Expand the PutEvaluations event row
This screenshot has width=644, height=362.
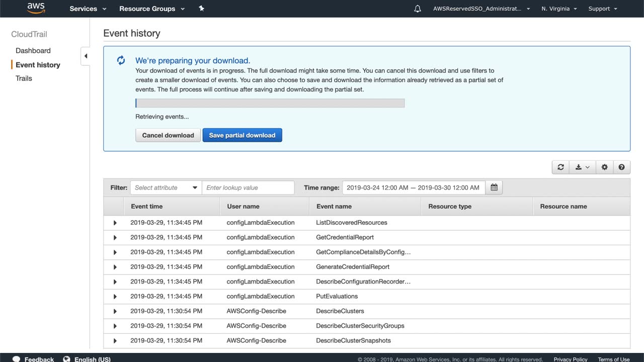pyautogui.click(x=115, y=297)
